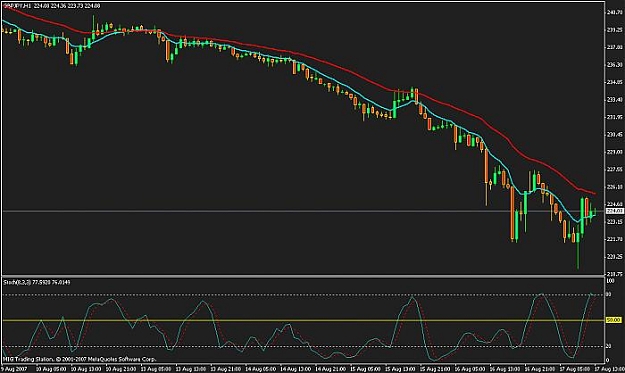
Task: Click the 17 Aug 05:00 time label
Action: click(x=575, y=369)
